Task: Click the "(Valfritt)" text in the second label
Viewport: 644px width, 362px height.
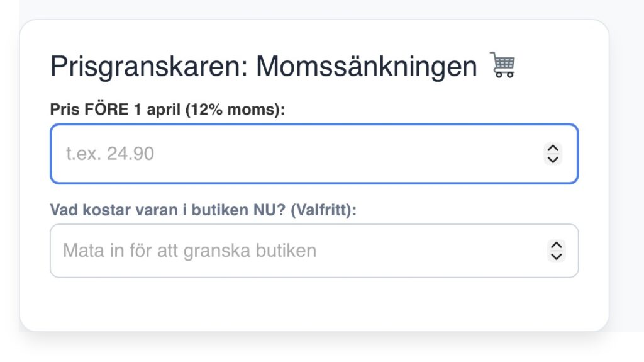Action: click(x=321, y=210)
